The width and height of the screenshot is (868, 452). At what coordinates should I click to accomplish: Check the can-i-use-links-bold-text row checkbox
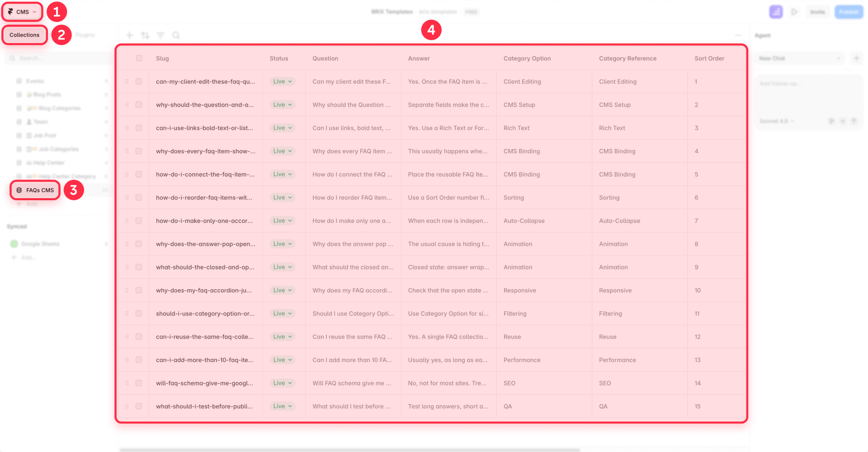point(139,128)
